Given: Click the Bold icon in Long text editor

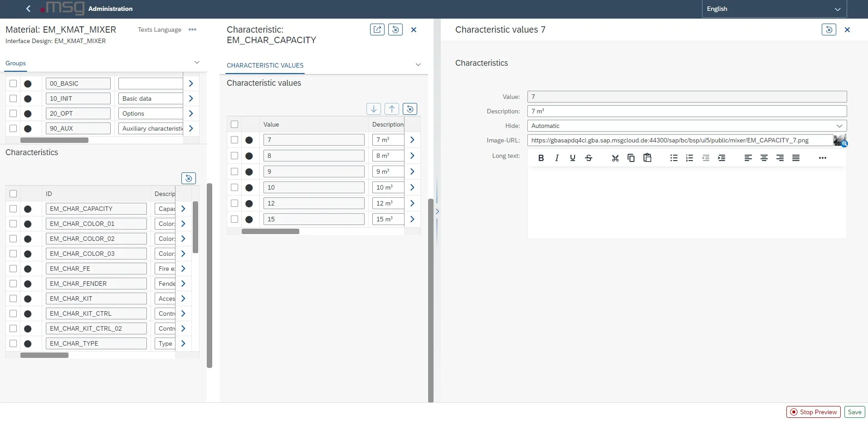Looking at the screenshot, I should (541, 158).
